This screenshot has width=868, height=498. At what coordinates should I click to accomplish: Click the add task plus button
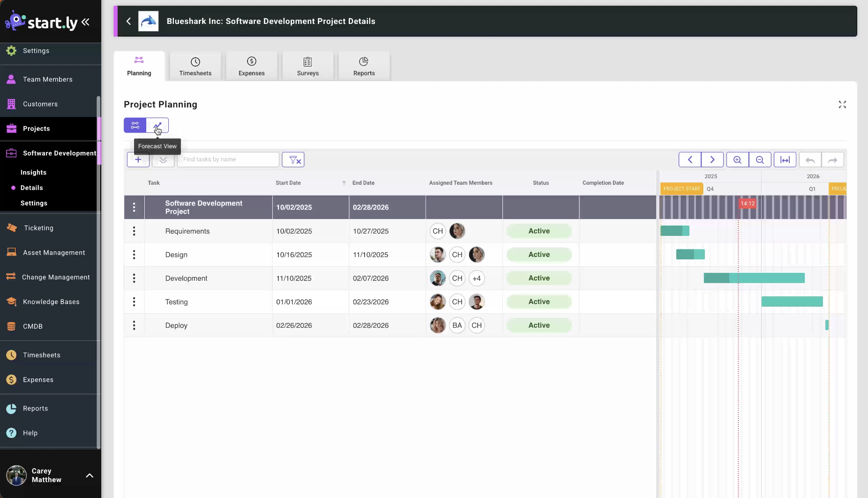pos(138,159)
